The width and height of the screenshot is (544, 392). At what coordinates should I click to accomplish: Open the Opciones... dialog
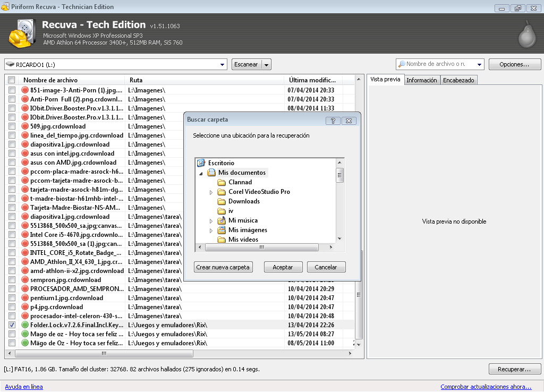pyautogui.click(x=514, y=64)
